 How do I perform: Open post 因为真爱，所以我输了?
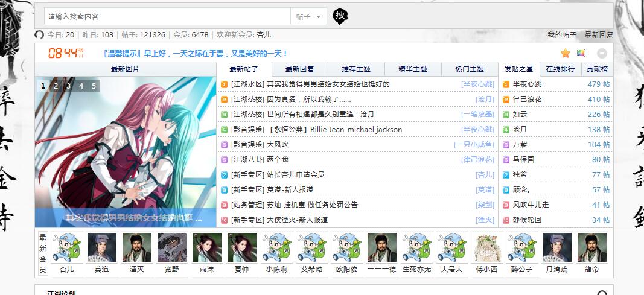309,100
